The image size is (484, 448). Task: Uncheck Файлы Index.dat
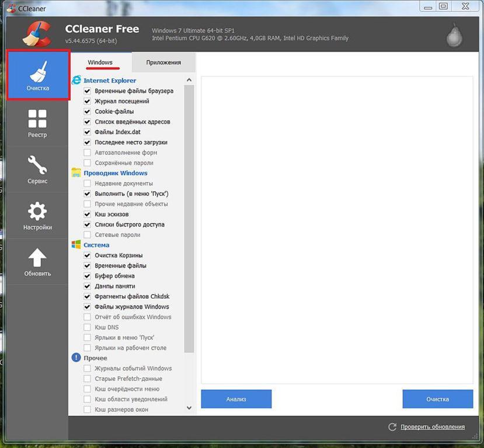tap(88, 132)
